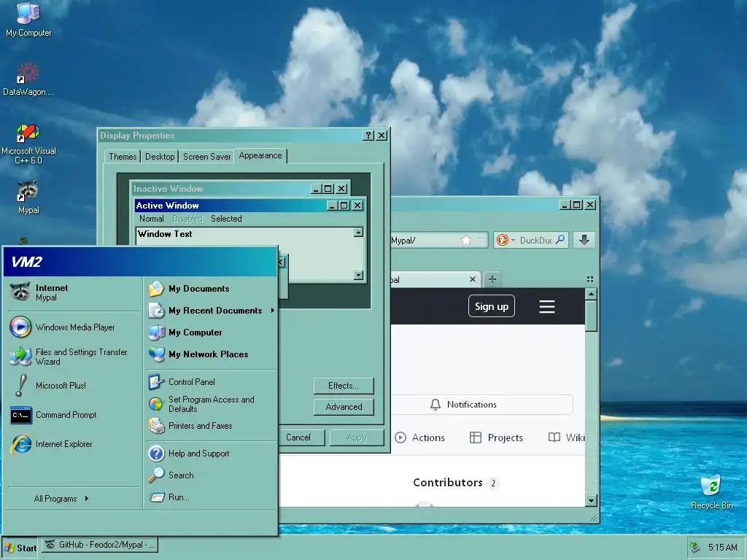Open Microsoft Plus! from Start menu
Image resolution: width=747 pixels, height=560 pixels.
tap(71, 386)
